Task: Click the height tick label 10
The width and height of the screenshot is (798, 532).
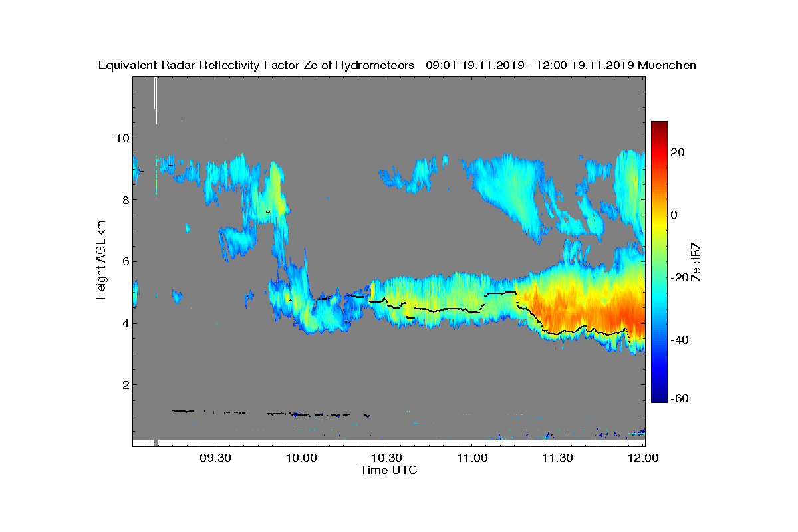Action: click(122, 138)
